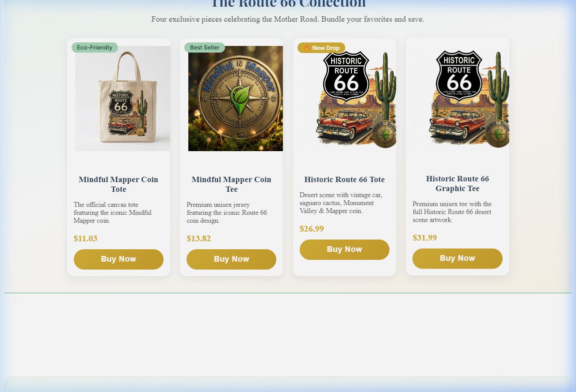
Task: Click Historic Route 66 Graphic Tee title
Action: pyautogui.click(x=458, y=183)
